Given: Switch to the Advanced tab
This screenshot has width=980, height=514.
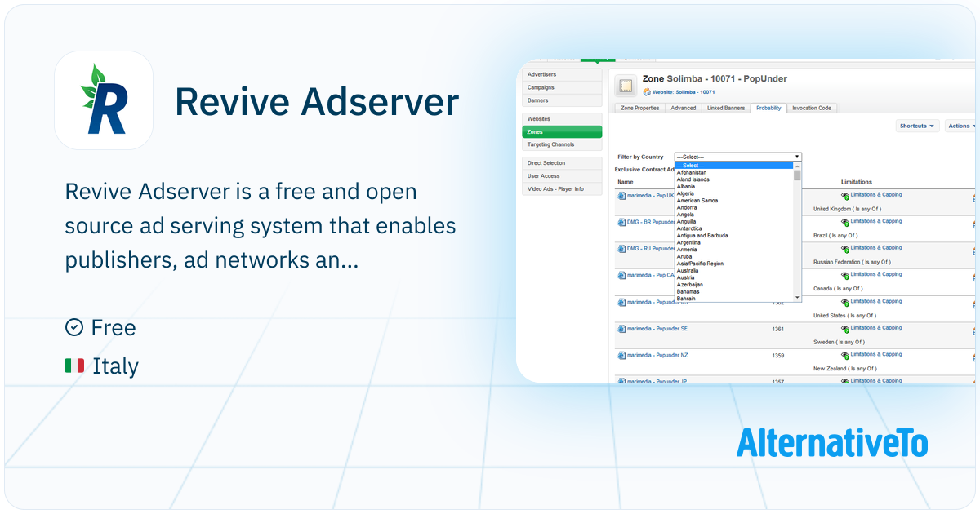Looking at the screenshot, I should coord(684,109).
